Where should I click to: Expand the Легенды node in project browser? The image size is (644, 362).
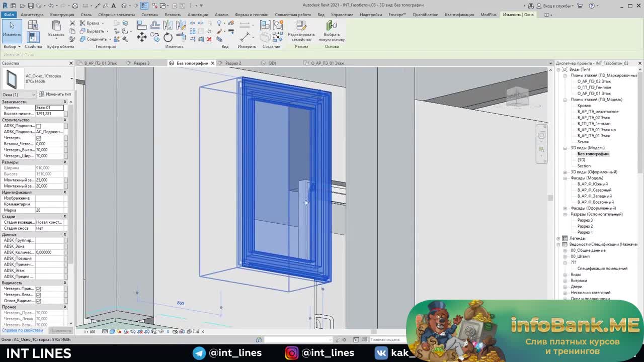558,238
